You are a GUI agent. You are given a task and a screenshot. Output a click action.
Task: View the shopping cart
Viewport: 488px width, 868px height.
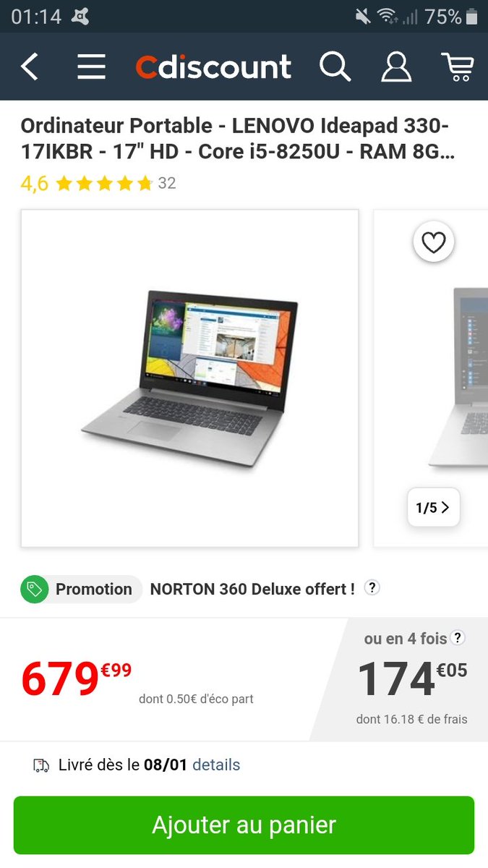[x=458, y=67]
